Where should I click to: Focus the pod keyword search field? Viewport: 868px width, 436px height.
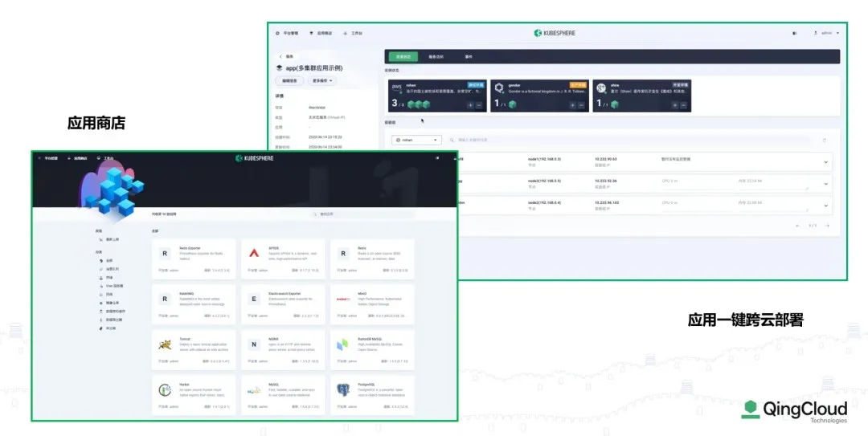pos(628,140)
